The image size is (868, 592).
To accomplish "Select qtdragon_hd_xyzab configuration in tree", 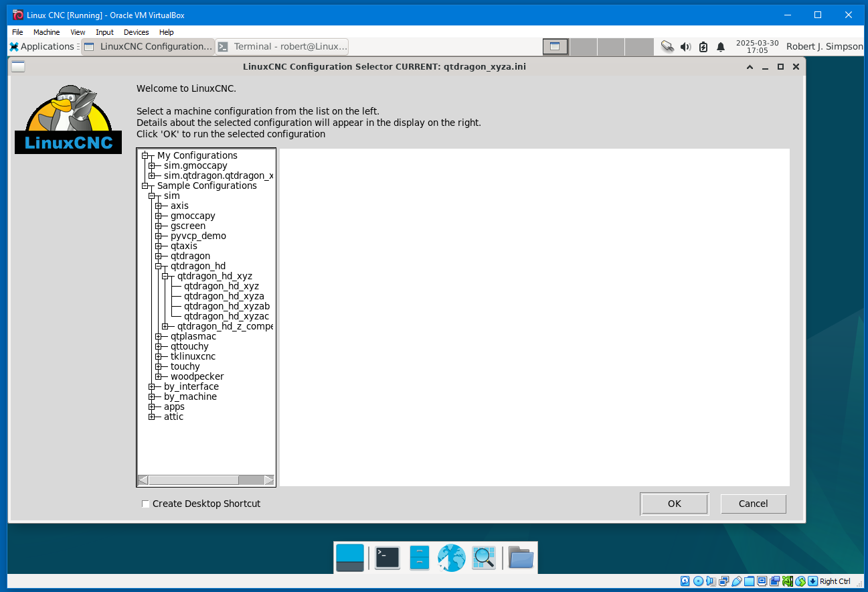I will pyautogui.click(x=226, y=306).
